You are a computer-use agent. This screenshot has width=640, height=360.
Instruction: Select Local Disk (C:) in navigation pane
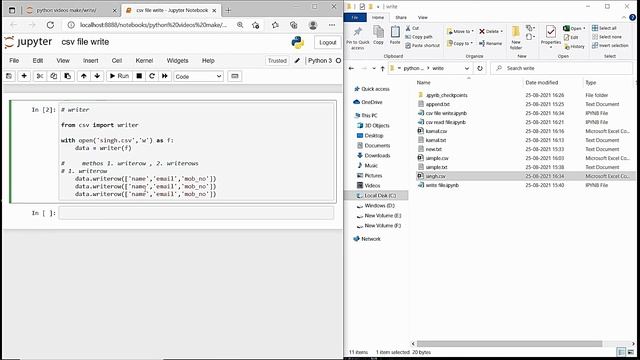376,196
